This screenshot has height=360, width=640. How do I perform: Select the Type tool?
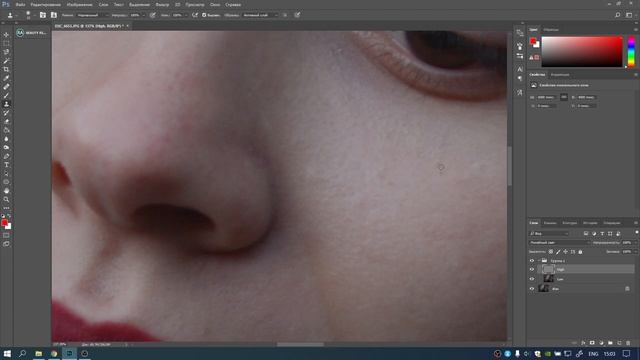(x=6, y=164)
